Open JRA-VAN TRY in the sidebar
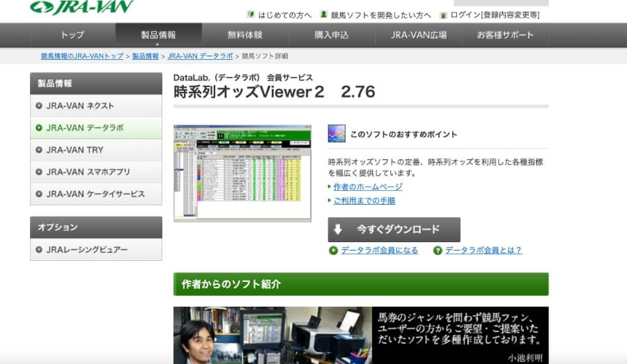The image size is (627, 364). (x=96, y=150)
